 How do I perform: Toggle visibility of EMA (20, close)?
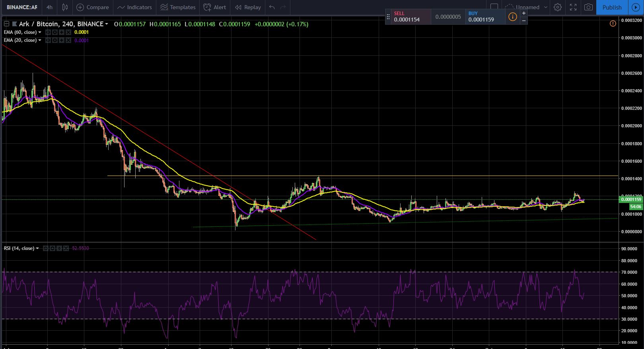pos(48,40)
